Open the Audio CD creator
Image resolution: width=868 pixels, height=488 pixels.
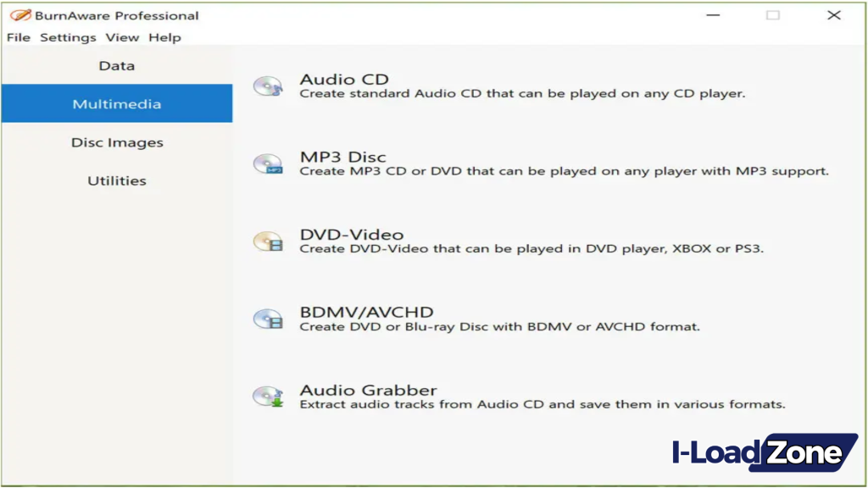pyautogui.click(x=344, y=79)
